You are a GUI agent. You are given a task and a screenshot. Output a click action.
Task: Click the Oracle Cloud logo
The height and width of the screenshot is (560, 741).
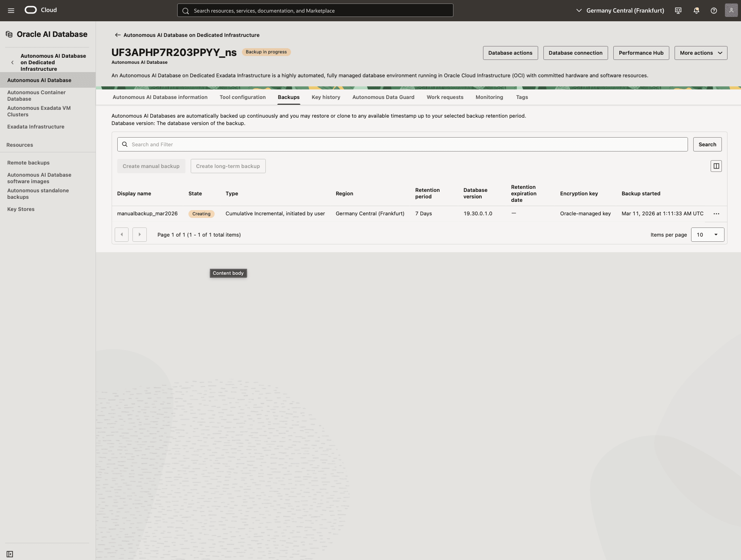tap(40, 10)
